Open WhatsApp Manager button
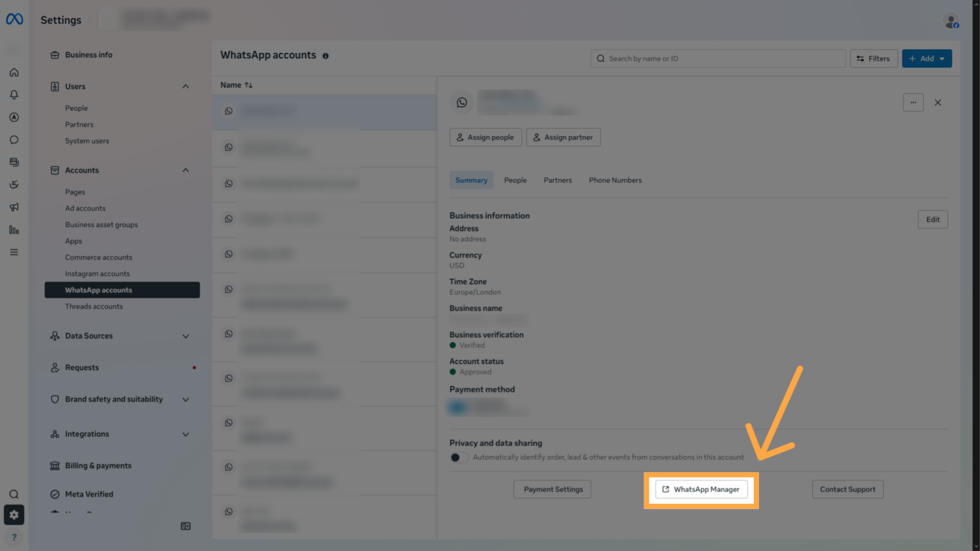This screenshot has width=980, height=551. 701,489
